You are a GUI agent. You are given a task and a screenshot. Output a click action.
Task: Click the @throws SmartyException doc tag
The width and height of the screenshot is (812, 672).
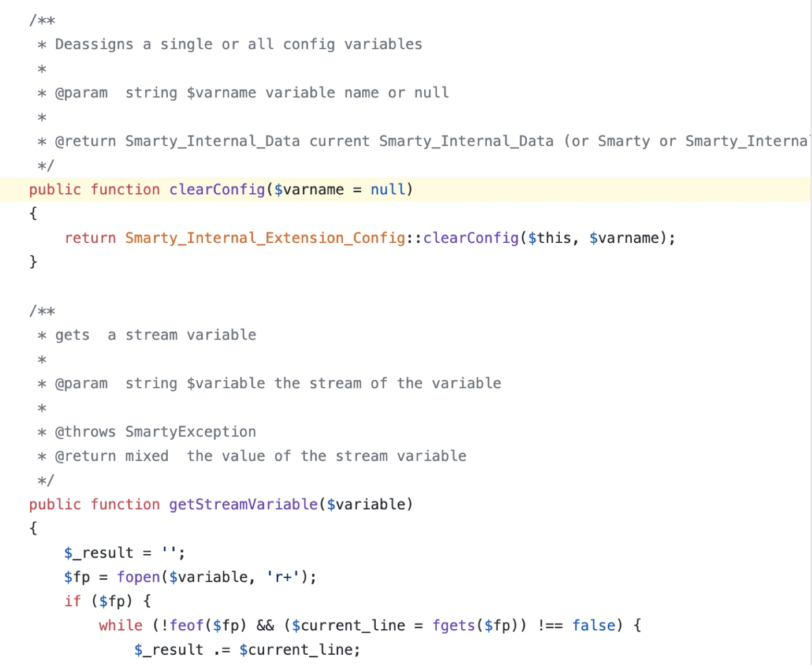(x=155, y=432)
